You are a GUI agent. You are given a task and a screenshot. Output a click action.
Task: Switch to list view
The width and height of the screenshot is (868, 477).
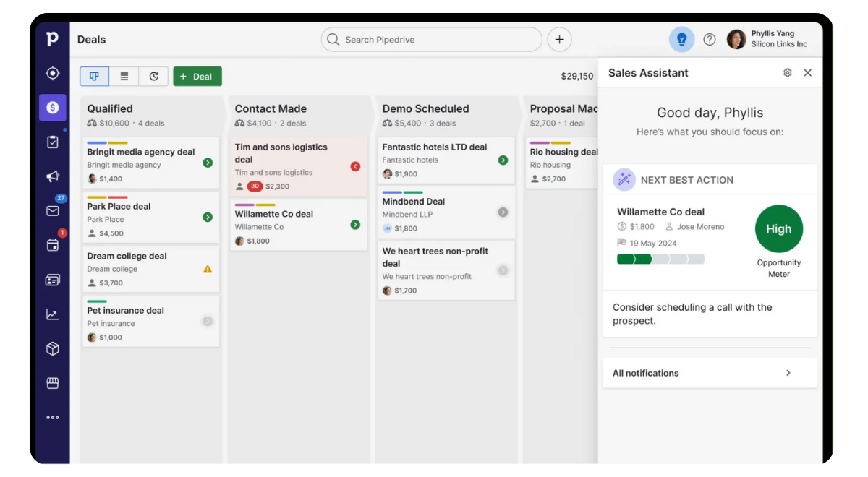[x=124, y=76]
